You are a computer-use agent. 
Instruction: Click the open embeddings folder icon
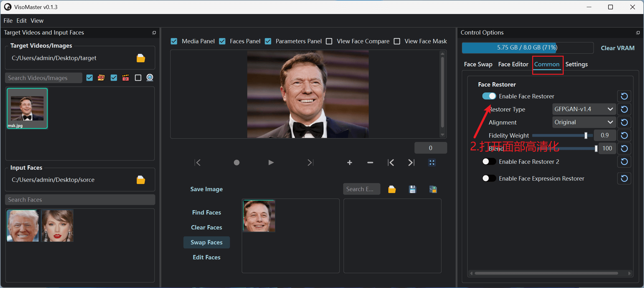(392, 189)
